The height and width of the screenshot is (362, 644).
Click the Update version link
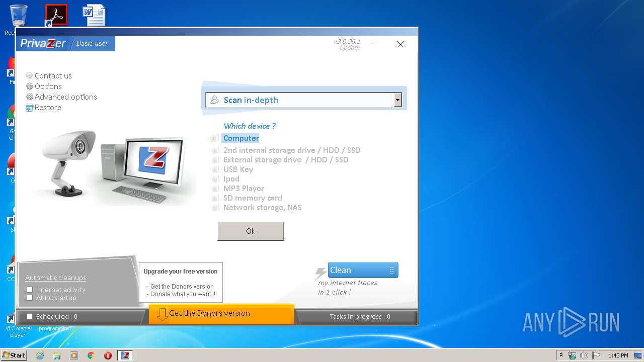click(x=350, y=48)
